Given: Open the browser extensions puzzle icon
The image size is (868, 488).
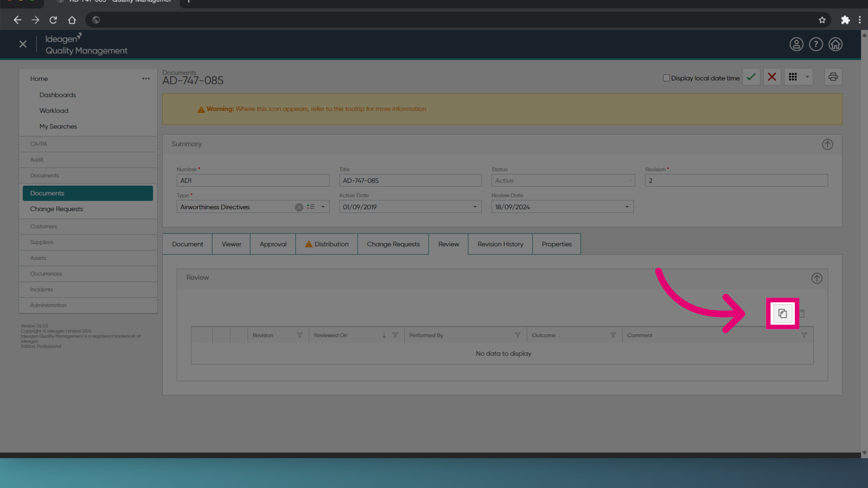Looking at the screenshot, I should (845, 20).
